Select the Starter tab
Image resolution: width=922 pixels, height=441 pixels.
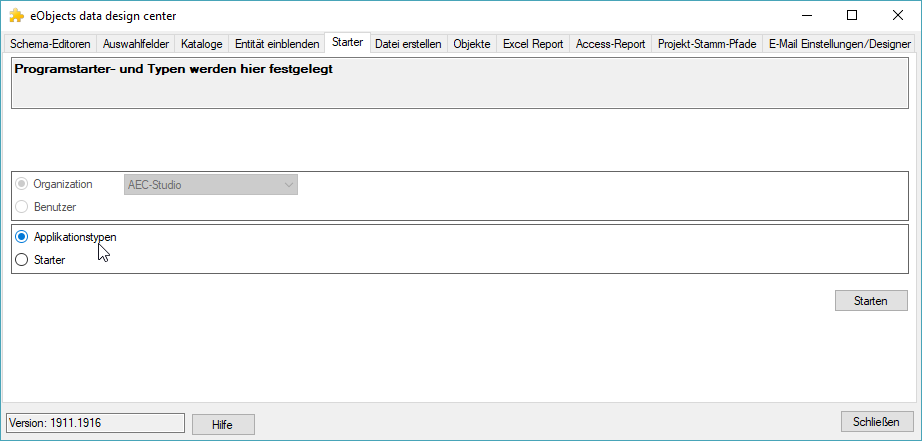[348, 42]
